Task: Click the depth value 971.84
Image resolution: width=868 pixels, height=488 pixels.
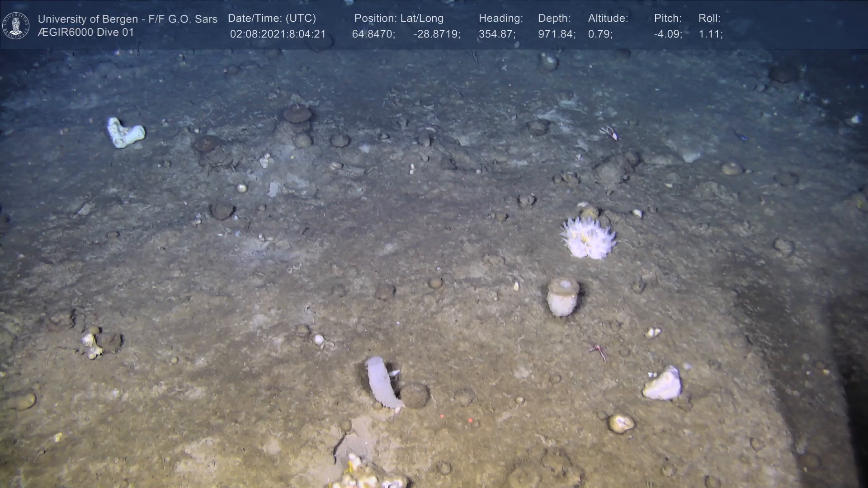Action: pyautogui.click(x=556, y=34)
